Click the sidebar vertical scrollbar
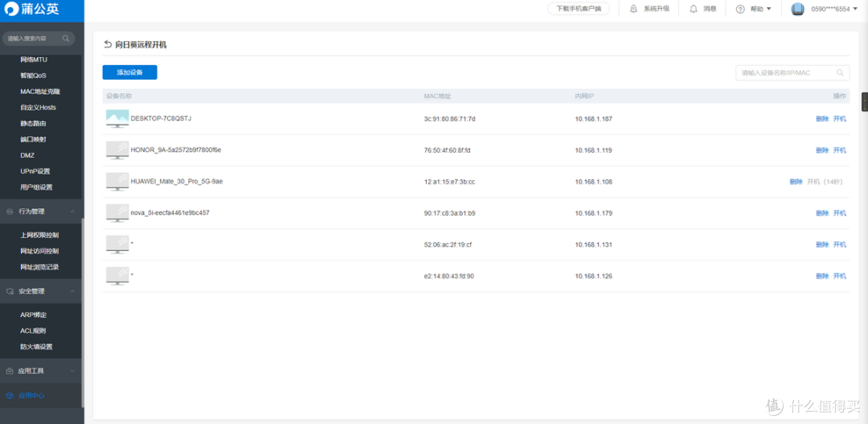Viewport: 868px width, 424px height. (83, 313)
